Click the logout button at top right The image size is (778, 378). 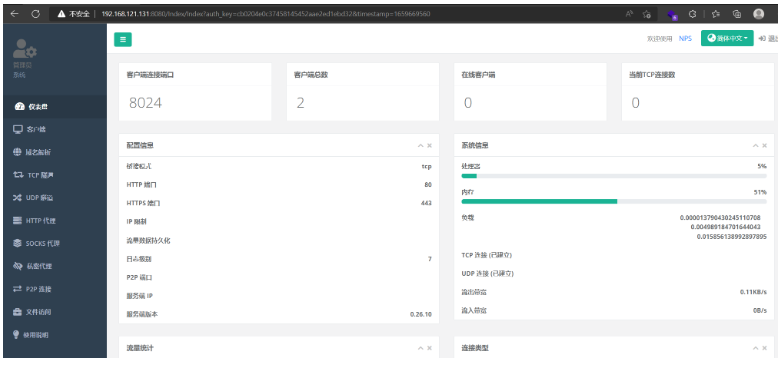769,39
